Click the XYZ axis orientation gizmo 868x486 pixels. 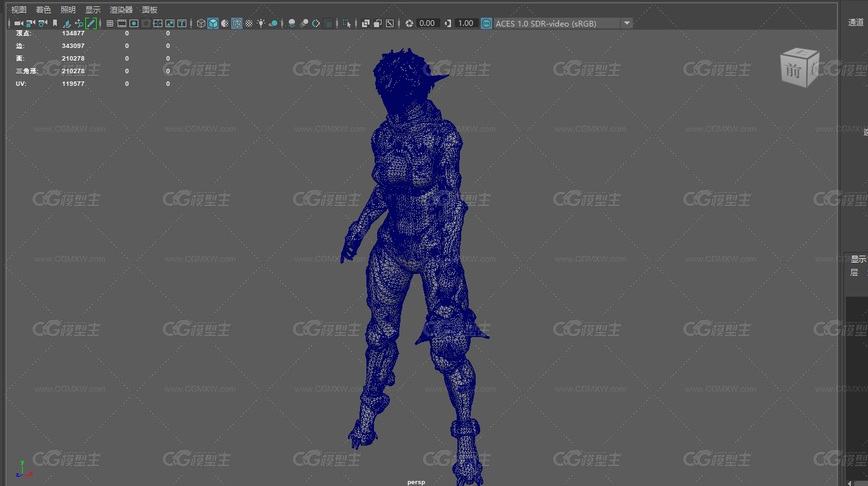click(x=24, y=469)
